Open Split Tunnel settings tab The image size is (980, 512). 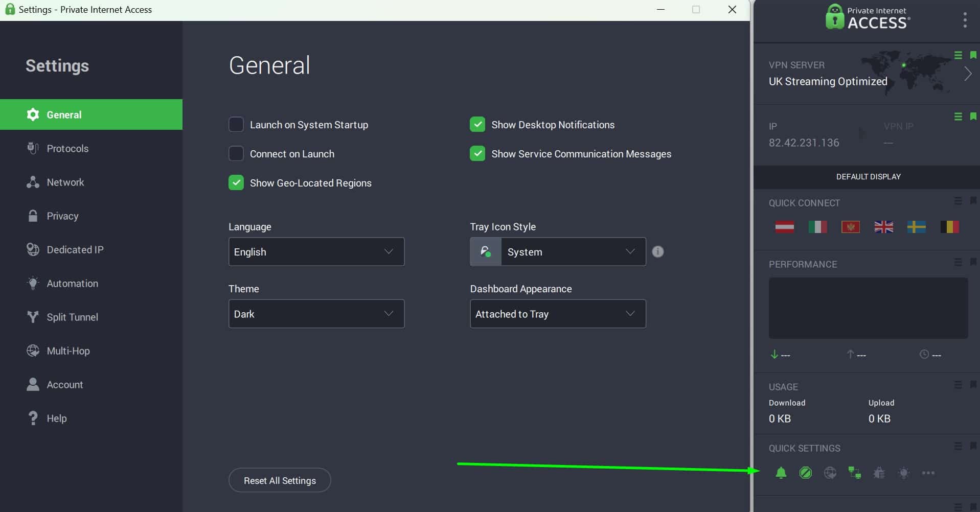tap(91, 317)
